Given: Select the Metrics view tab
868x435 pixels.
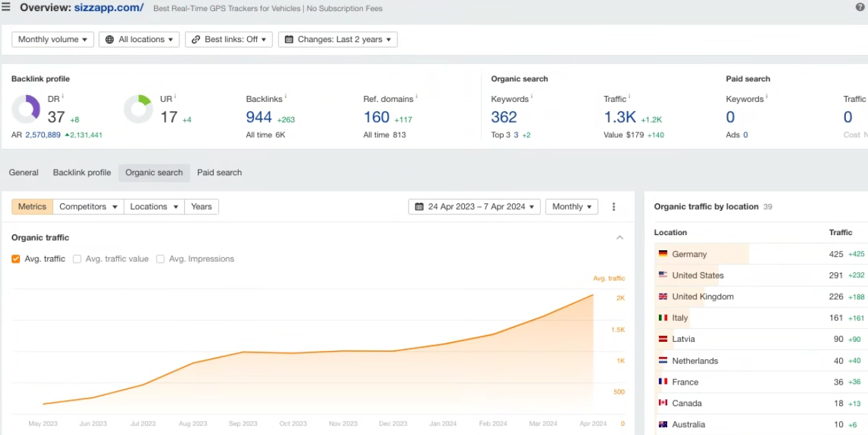Looking at the screenshot, I should [x=32, y=207].
